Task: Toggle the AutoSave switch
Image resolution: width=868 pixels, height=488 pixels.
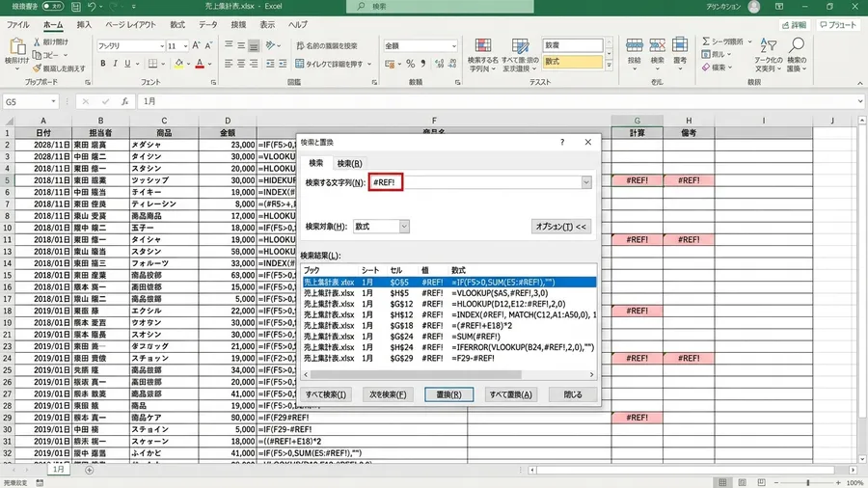Action: tap(53, 7)
